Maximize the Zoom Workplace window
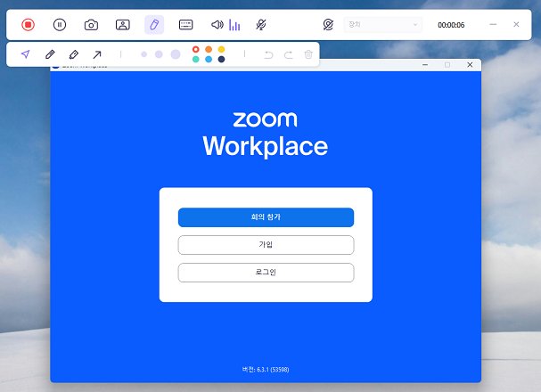Viewport: 541px width, 392px height. tap(447, 65)
